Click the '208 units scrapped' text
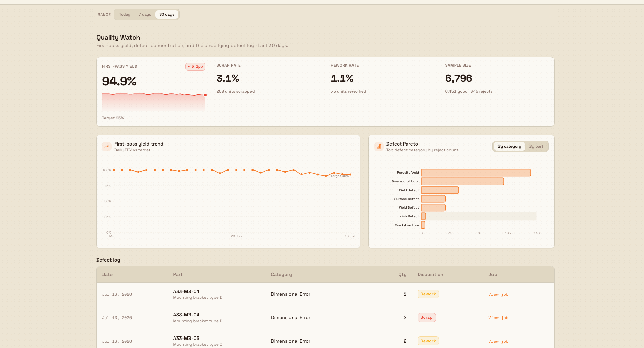644x348 pixels. coord(236,91)
